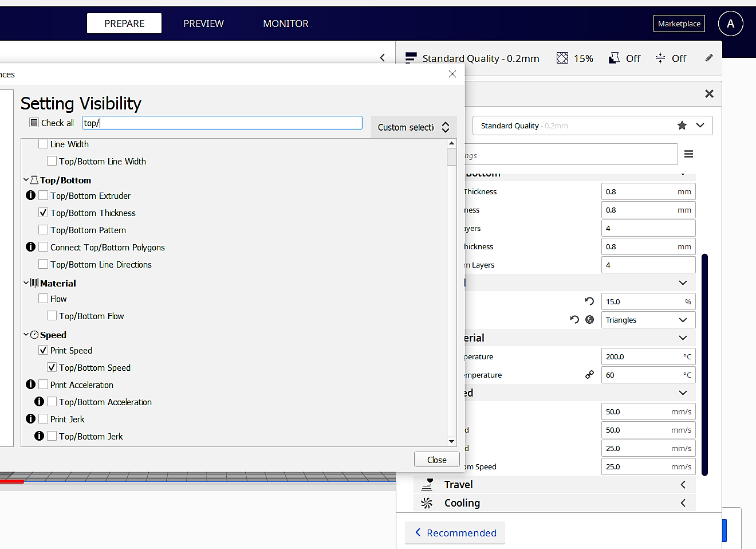The height and width of the screenshot is (549, 756).
Task: Click info icon beside Top/Bottom Jerk
Action: coord(40,436)
